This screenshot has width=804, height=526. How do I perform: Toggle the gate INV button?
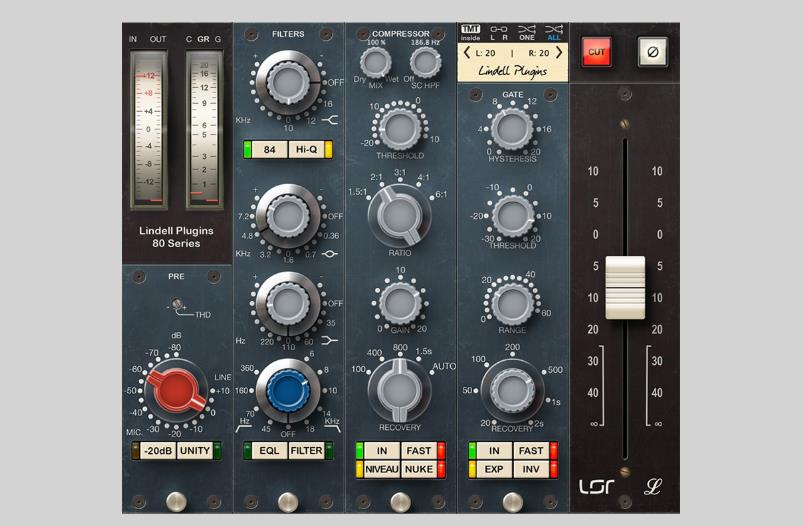click(531, 469)
